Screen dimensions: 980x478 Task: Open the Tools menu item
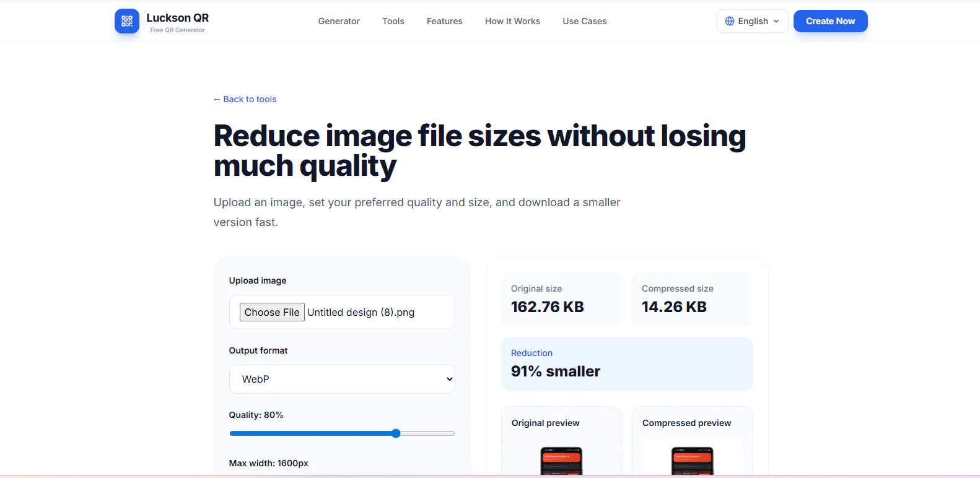[393, 21]
